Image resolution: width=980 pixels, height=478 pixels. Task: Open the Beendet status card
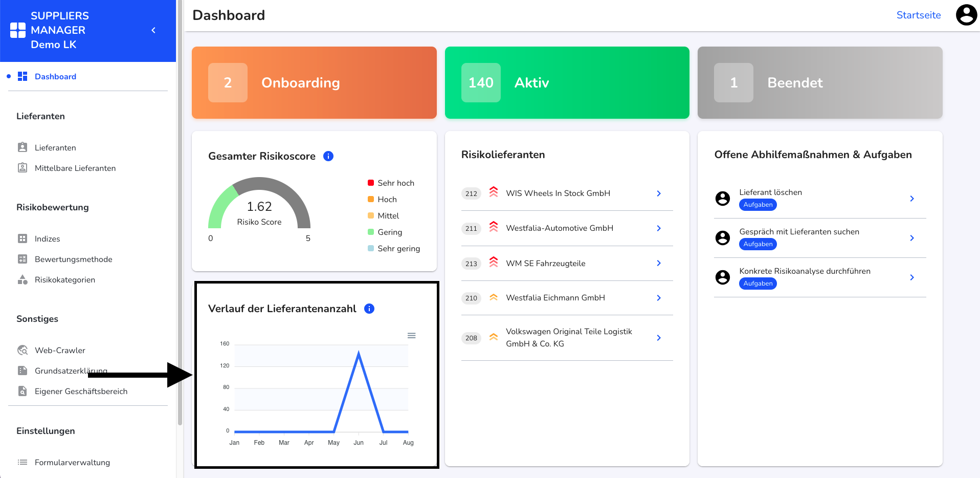[820, 82]
